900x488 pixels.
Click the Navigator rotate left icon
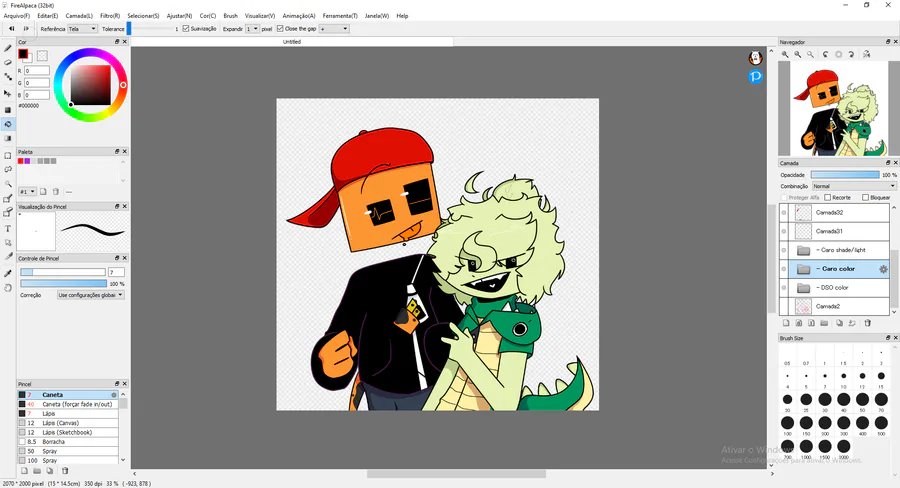pos(825,55)
